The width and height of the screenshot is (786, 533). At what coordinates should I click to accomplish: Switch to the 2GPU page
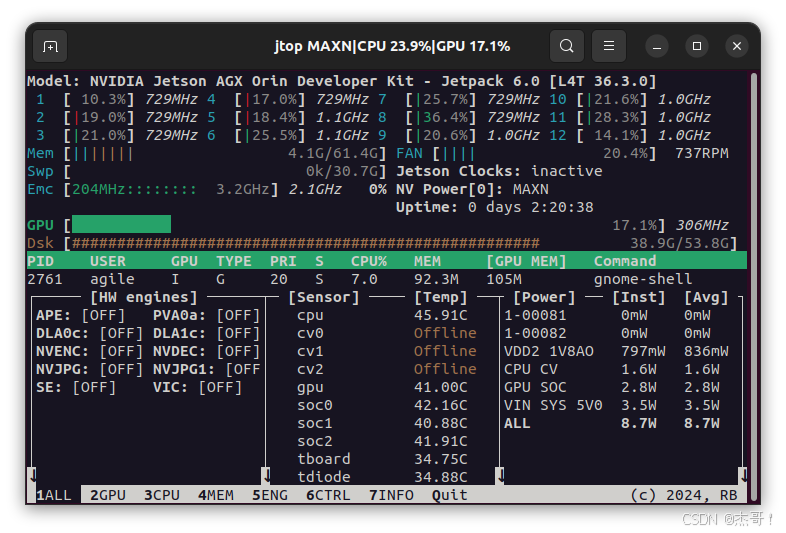click(108, 495)
